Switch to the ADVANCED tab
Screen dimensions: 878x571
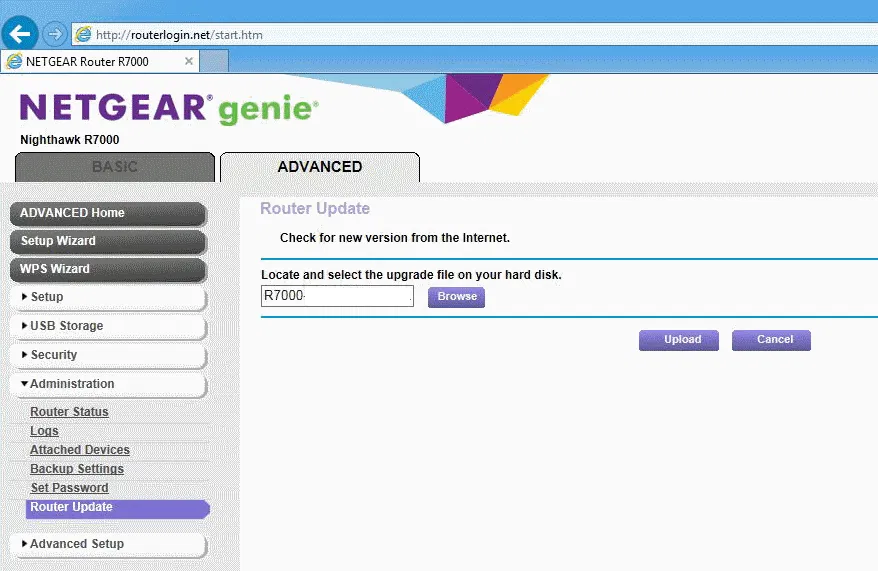(320, 167)
